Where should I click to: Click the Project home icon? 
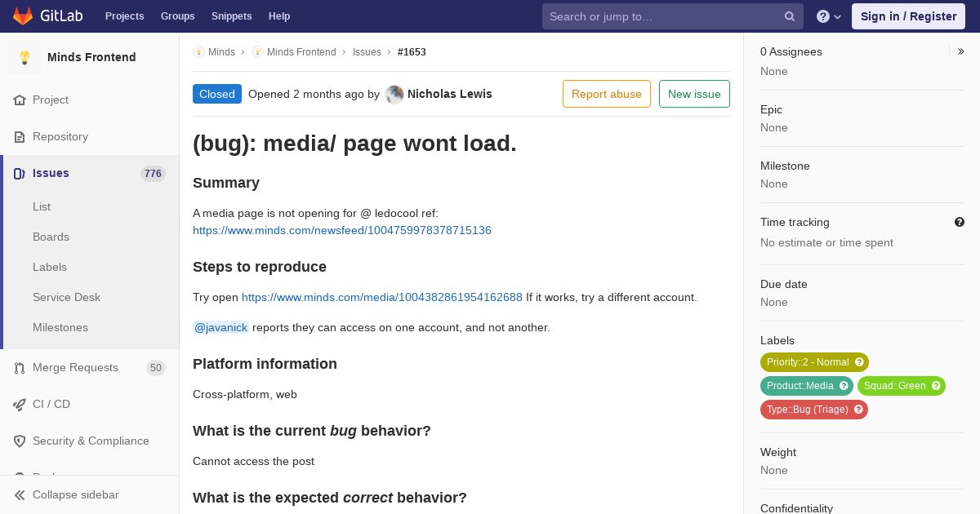point(20,100)
